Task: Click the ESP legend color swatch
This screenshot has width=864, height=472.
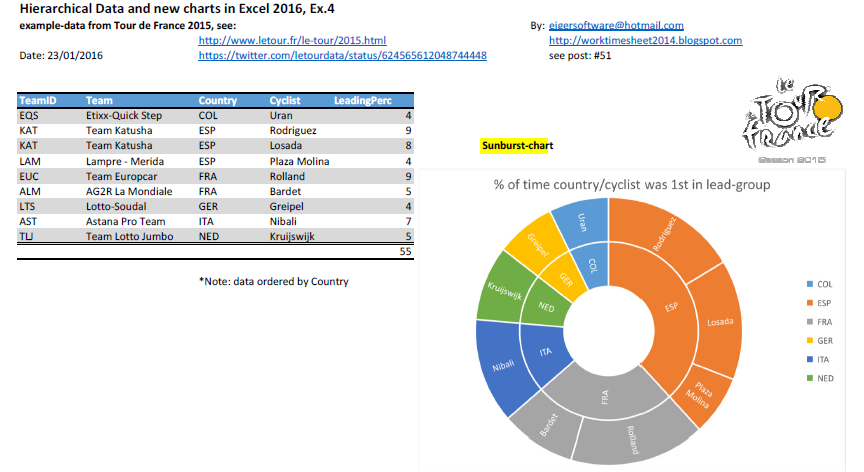Action: click(x=809, y=303)
